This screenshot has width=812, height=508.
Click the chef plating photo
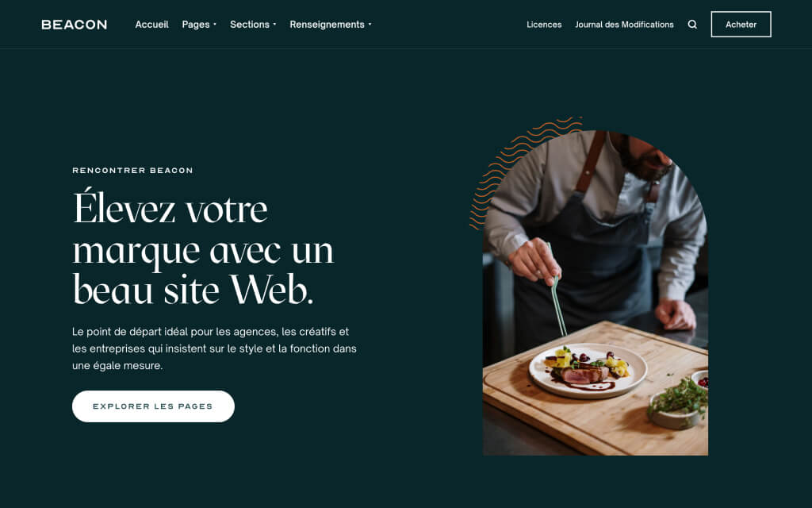coord(596,293)
